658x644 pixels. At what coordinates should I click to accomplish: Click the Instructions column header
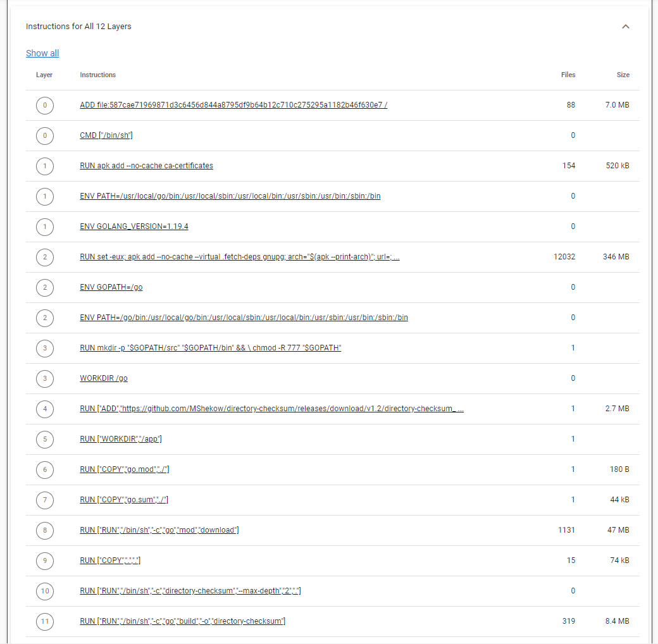(98, 75)
